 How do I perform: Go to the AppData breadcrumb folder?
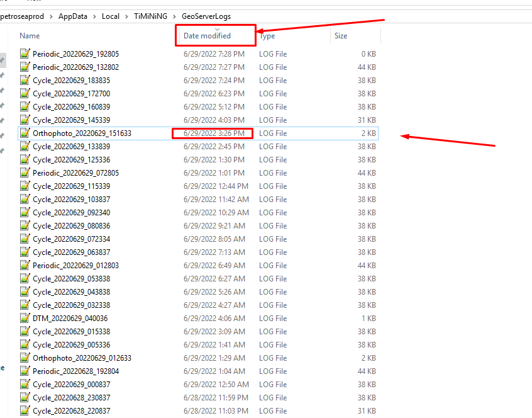pyautogui.click(x=72, y=16)
